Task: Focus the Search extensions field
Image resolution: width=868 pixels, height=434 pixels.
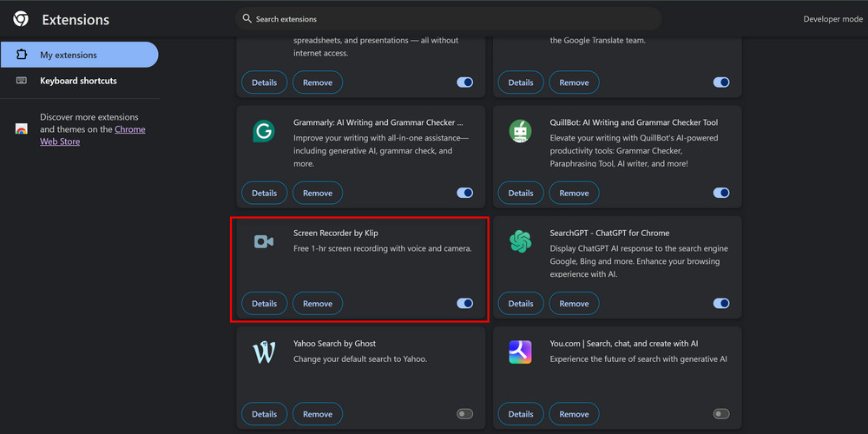Action: 449,19
